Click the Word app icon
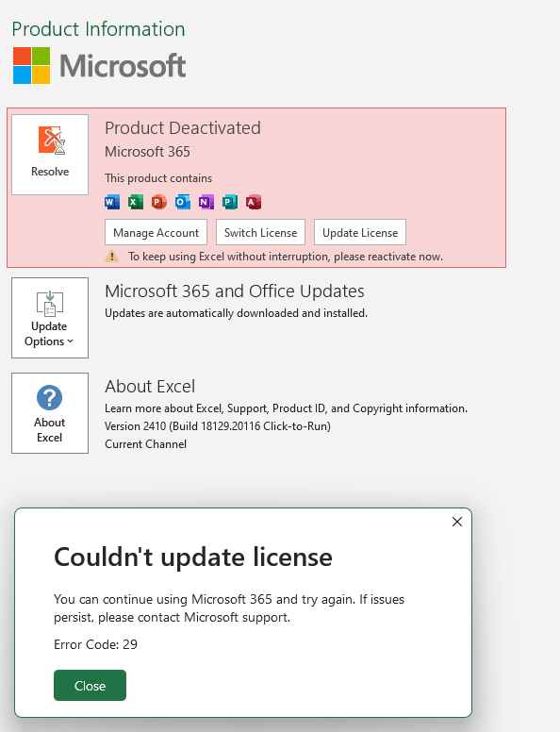Screen dimensions: 560x732 click(112, 202)
